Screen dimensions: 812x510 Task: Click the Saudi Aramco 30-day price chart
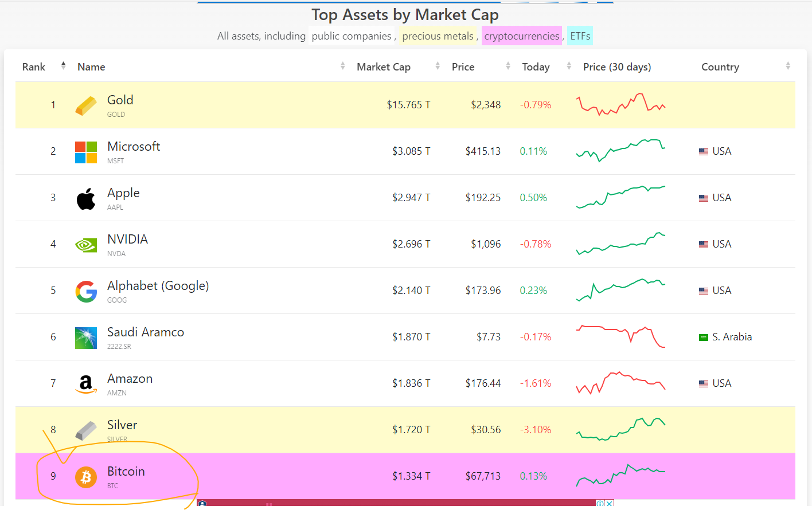tap(620, 336)
